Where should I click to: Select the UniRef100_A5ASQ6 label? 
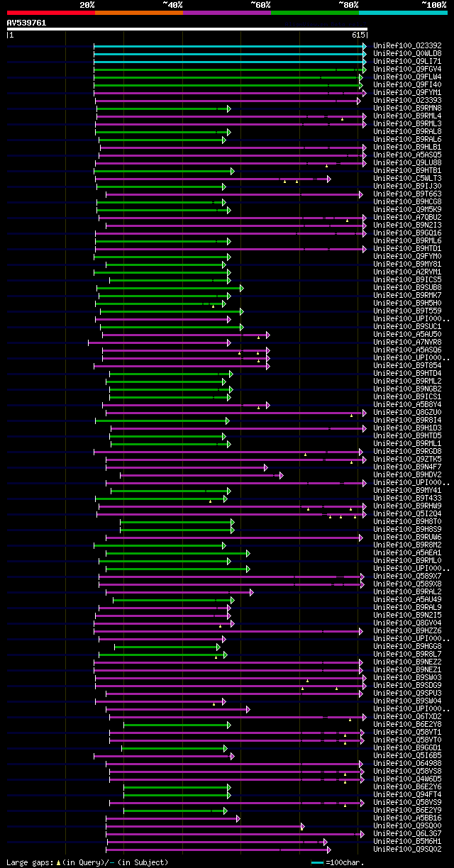click(x=407, y=350)
